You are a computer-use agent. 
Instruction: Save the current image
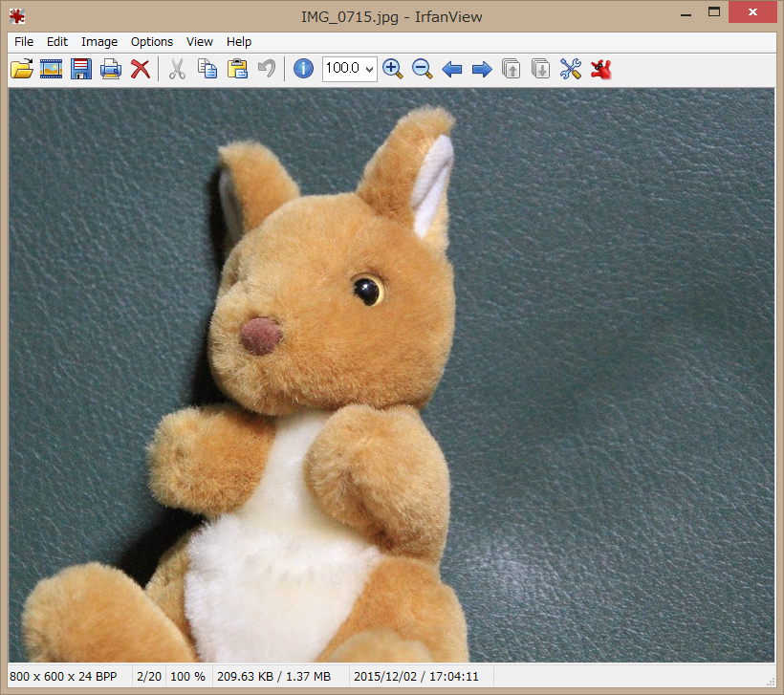80,68
